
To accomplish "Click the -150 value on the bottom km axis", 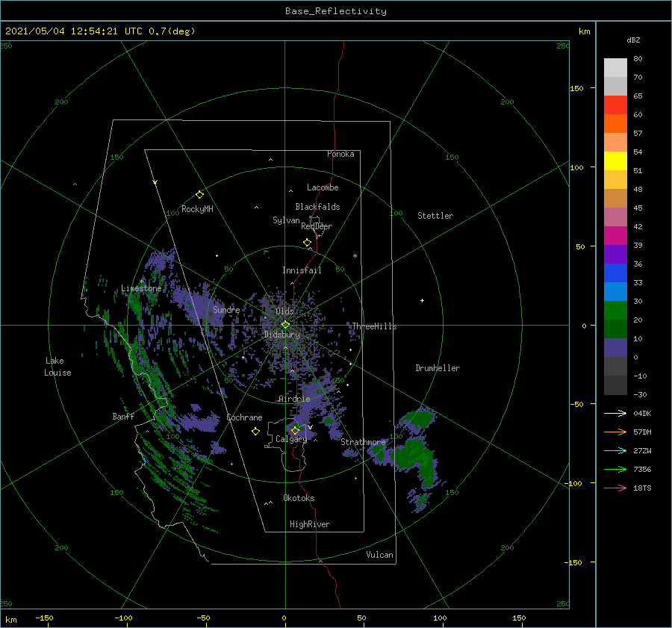I will coord(44,618).
